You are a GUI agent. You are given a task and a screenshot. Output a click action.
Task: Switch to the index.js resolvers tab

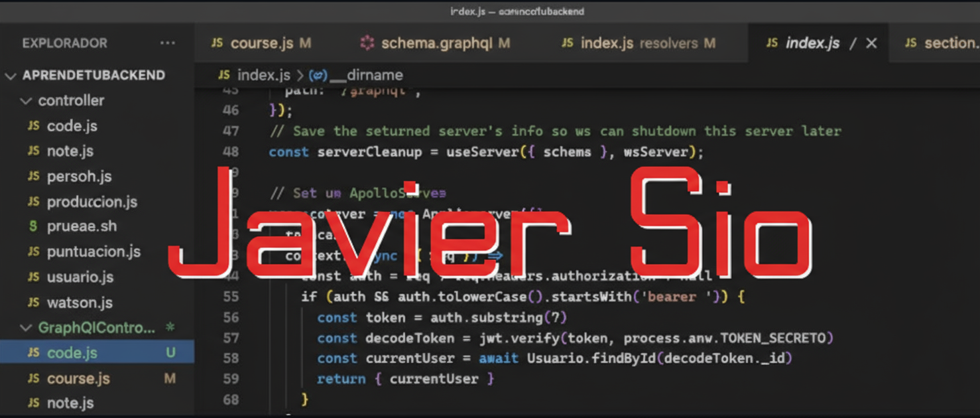pos(639,43)
